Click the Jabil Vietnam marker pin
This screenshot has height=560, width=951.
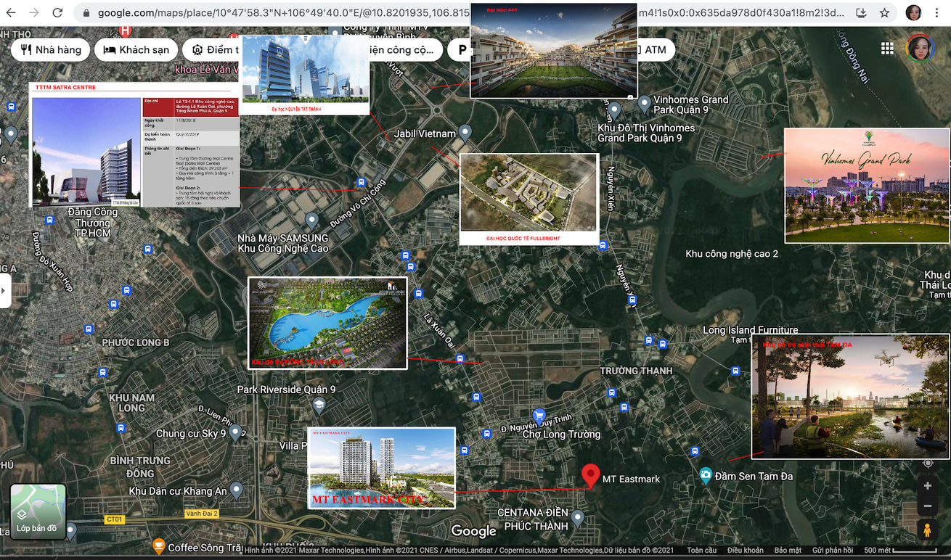[x=465, y=133]
